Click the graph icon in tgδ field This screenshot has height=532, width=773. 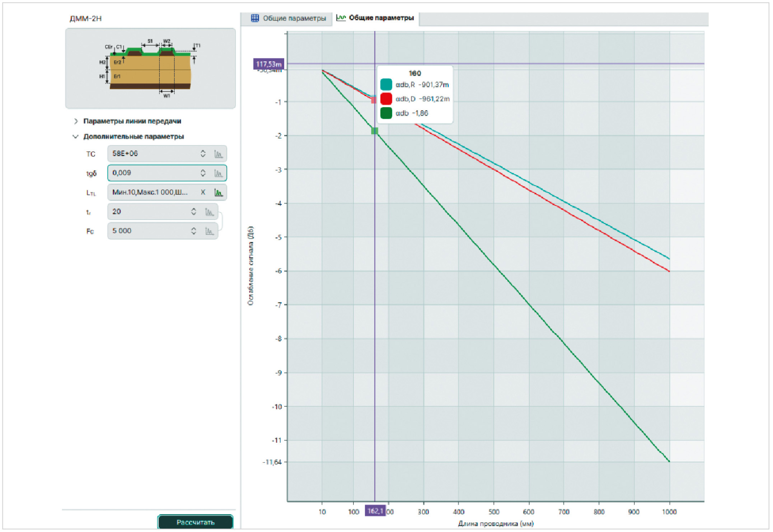218,173
